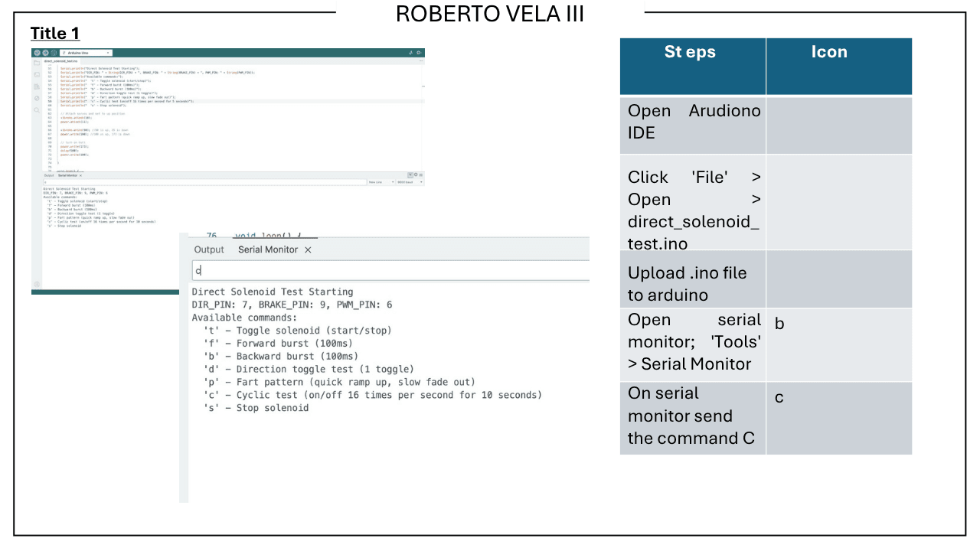Click the 'p' Fart pattern line
The width and height of the screenshot is (980, 551).
click(x=340, y=382)
